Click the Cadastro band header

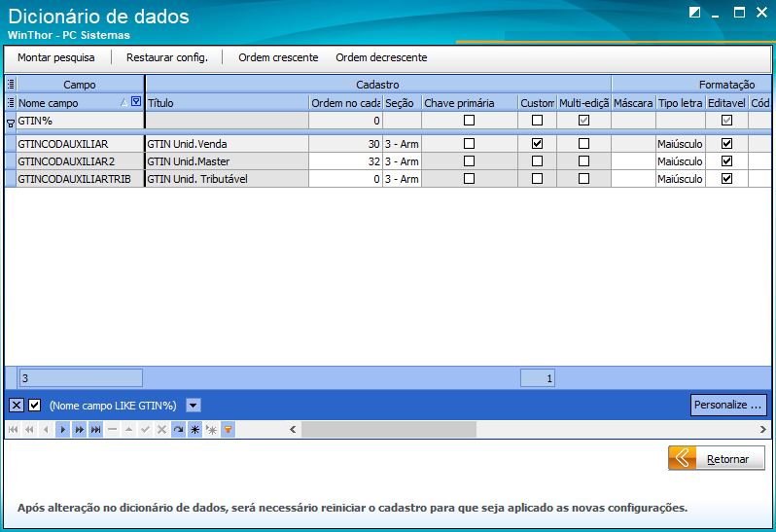(378, 85)
